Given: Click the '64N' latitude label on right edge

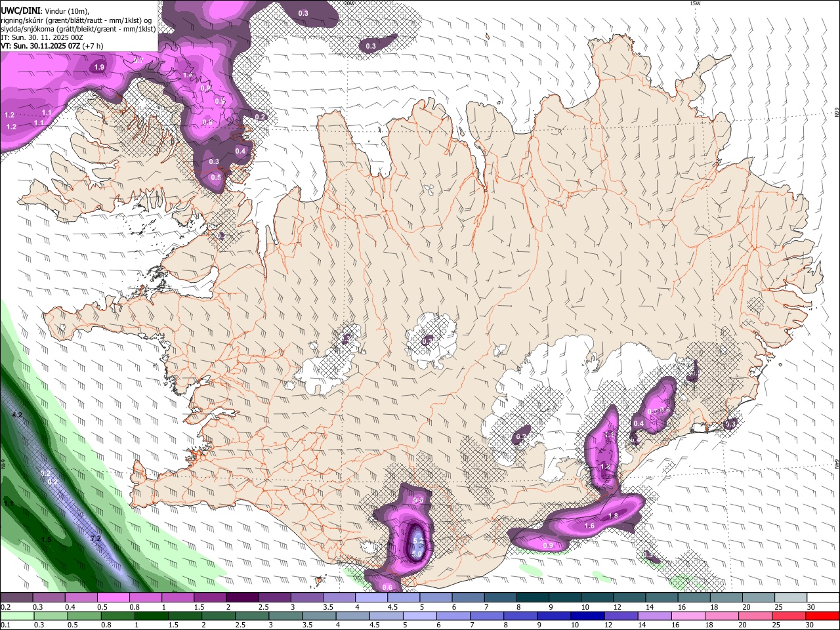Looking at the screenshot, I should 837,463.
